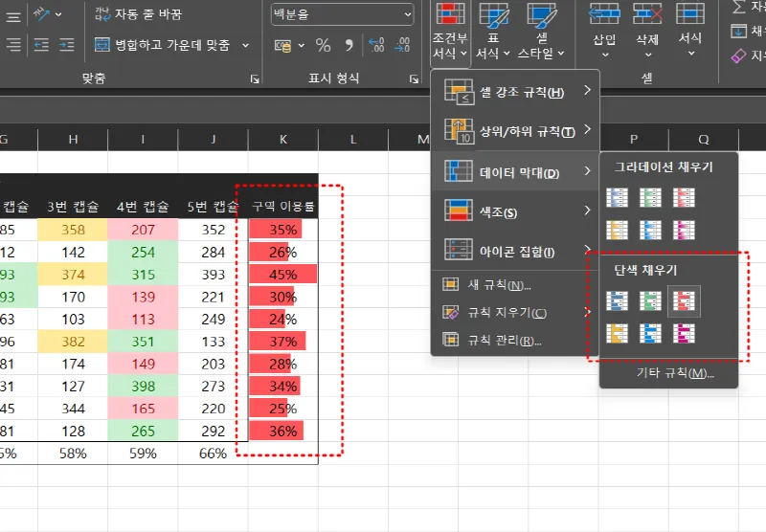Toggle 병합하고 가운데 맞춤 merge and center
Screen dimensions: 766x532
click(162, 45)
